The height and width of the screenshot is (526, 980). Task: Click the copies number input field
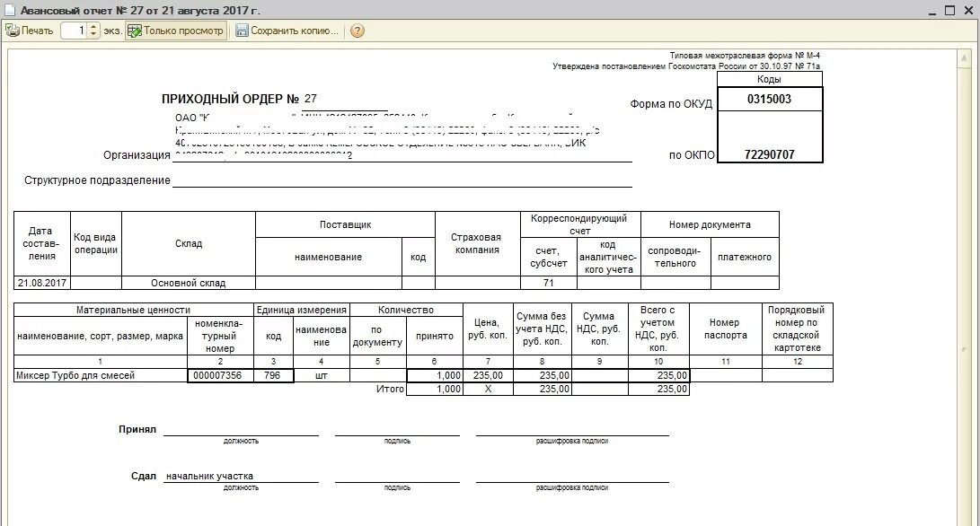tap(75, 31)
